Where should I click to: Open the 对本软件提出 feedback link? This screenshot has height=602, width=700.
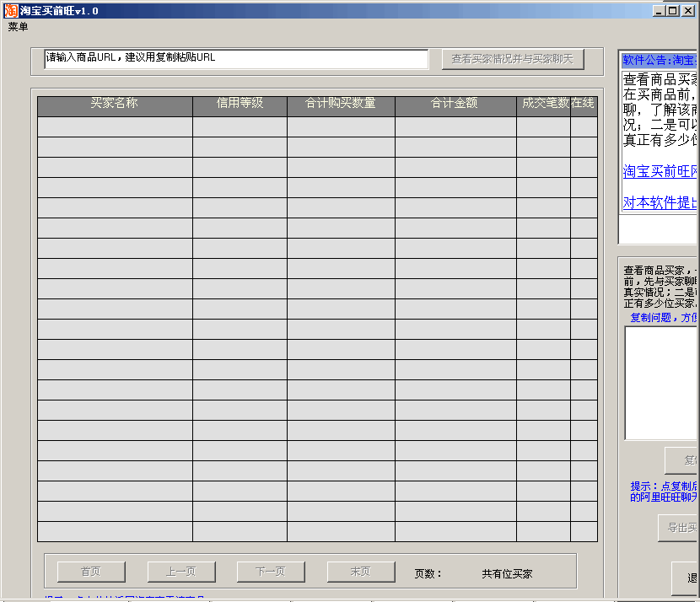tap(660, 203)
